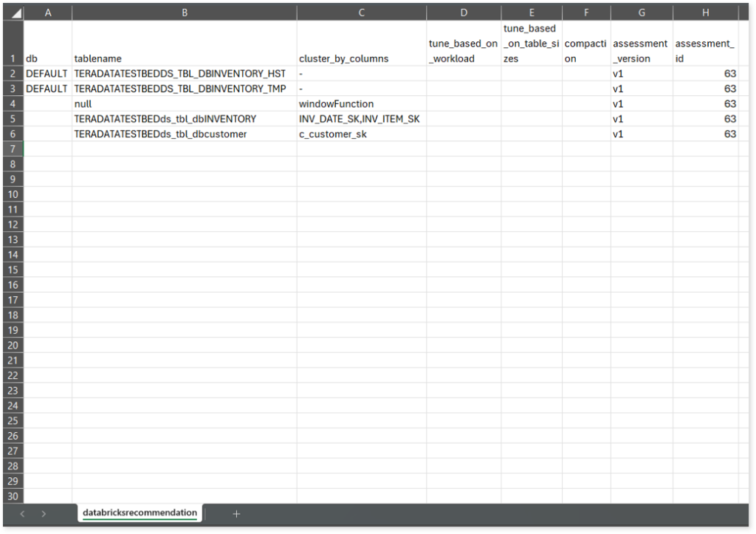Add a new sheet with plus icon
756x534 pixels.
[x=236, y=514]
